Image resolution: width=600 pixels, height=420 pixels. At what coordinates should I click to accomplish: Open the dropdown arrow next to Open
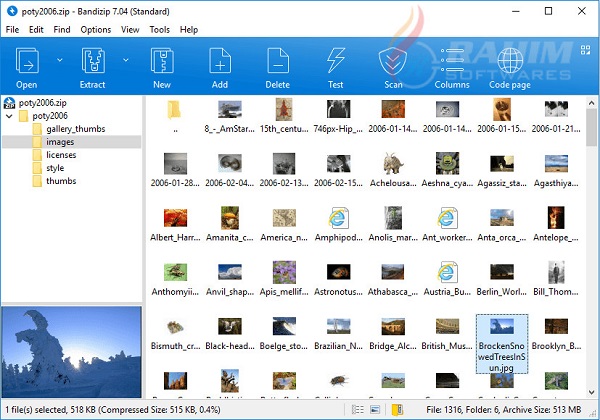(58, 61)
